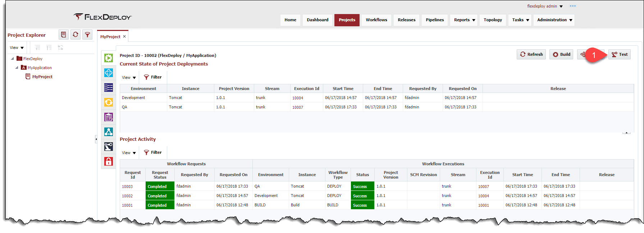Click the Build button
The width and height of the screenshot is (644, 233).
click(x=561, y=54)
